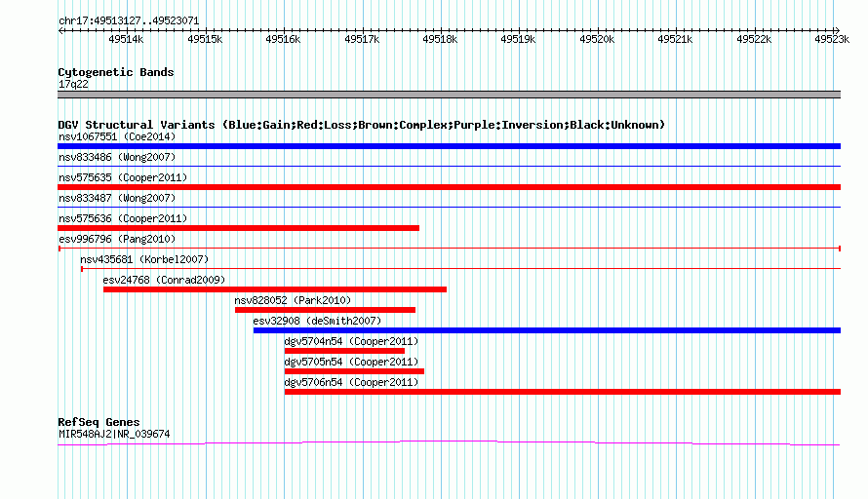868x499 pixels.
Task: Select the red dgv5704n54 loss bar
Action: pyautogui.click(x=344, y=351)
